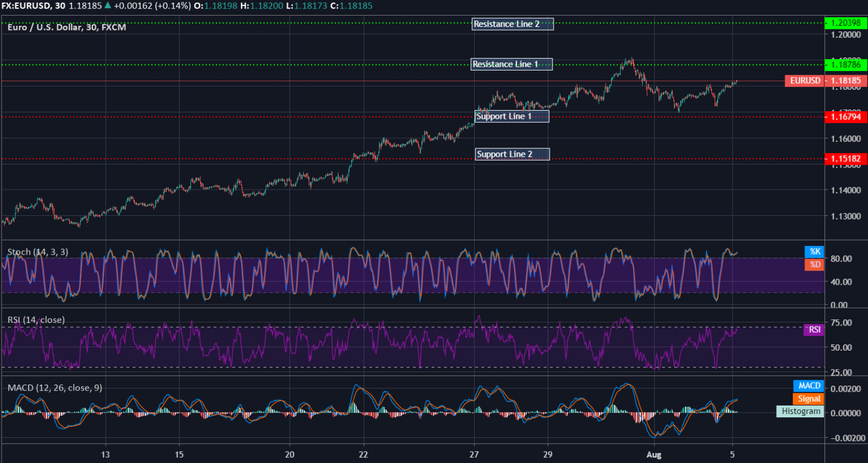Click the Euro / U.S. Dollar chart title
This screenshot has height=463, width=868.
67,27
